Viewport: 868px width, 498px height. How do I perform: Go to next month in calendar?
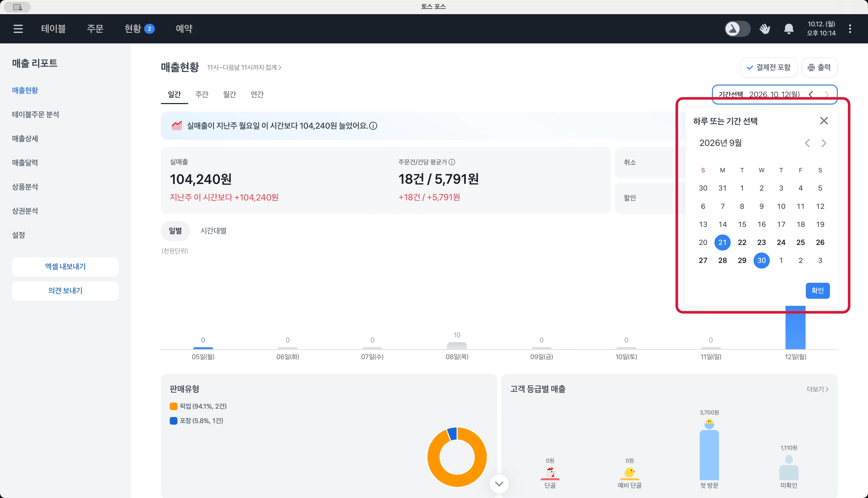(824, 143)
